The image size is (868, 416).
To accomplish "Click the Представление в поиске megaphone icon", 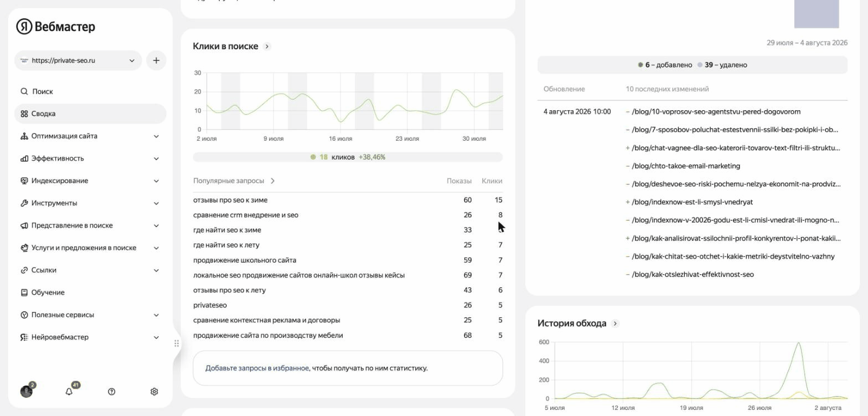I will tap(24, 225).
